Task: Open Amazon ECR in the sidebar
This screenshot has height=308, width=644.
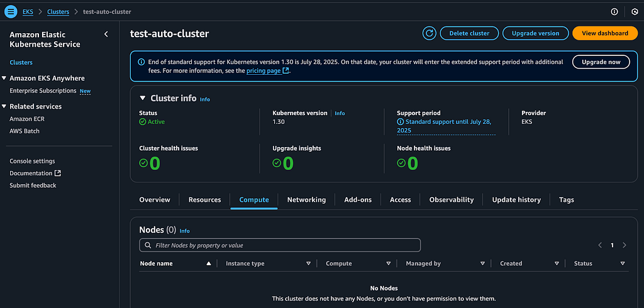Action: [x=27, y=119]
